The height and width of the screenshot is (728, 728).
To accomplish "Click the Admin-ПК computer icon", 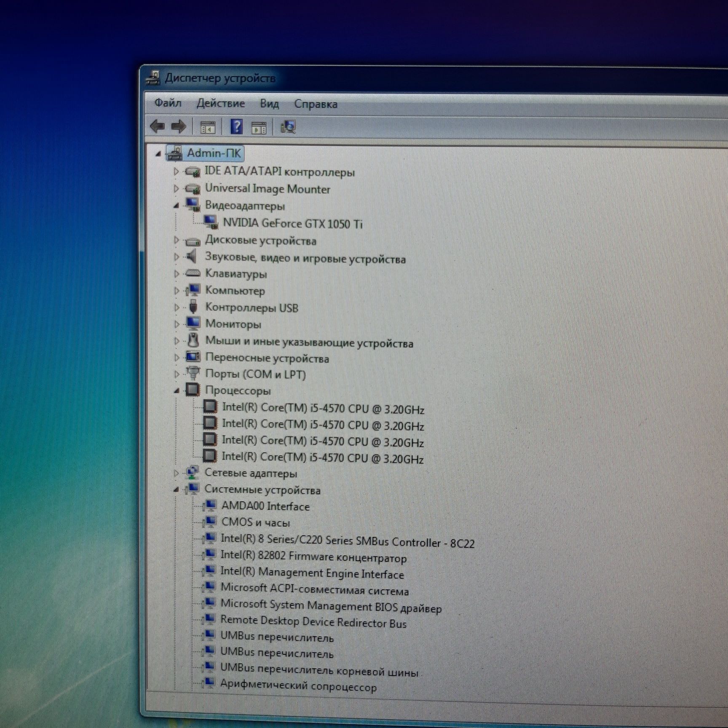I will 175,153.
